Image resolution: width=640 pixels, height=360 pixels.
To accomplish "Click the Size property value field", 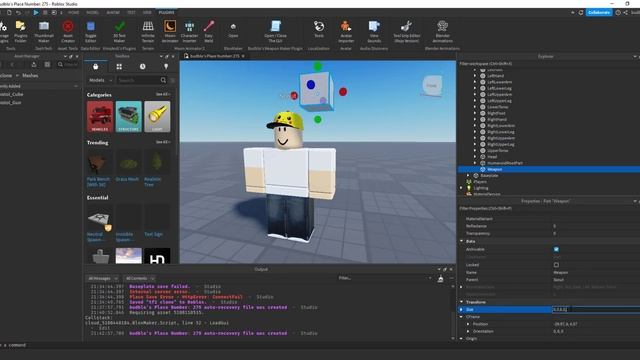I will (x=596, y=309).
